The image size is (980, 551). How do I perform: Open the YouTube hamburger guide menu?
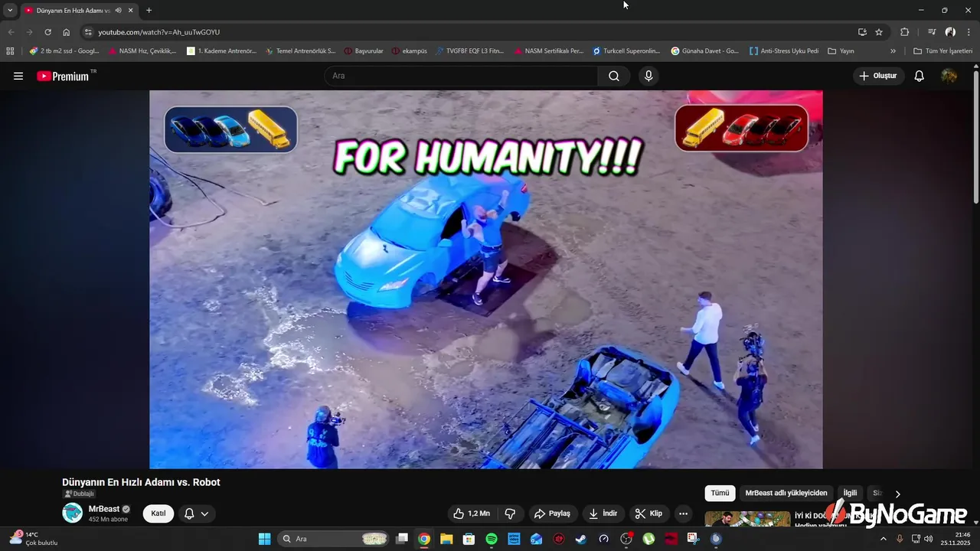click(18, 76)
